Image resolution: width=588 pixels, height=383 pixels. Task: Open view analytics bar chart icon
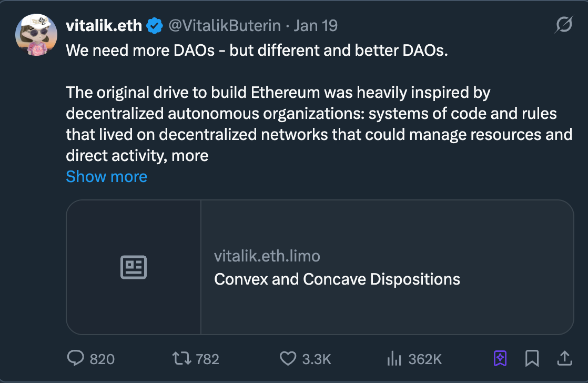coord(394,359)
